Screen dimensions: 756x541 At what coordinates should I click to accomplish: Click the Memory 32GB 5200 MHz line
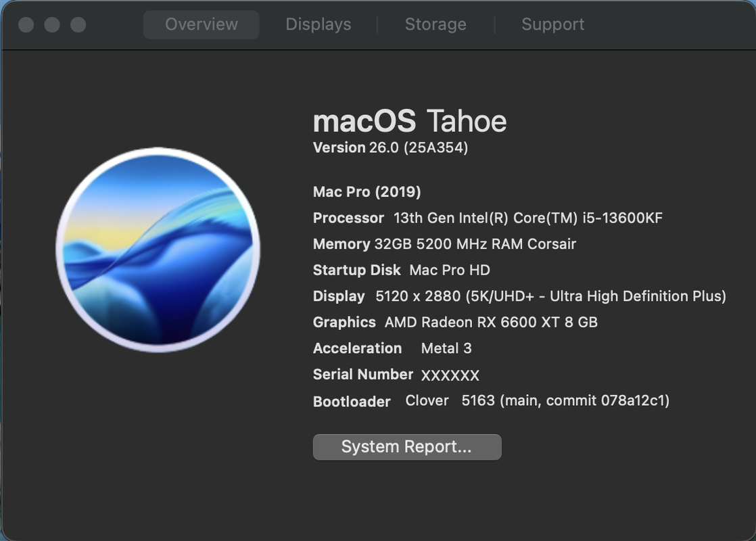[x=444, y=244]
